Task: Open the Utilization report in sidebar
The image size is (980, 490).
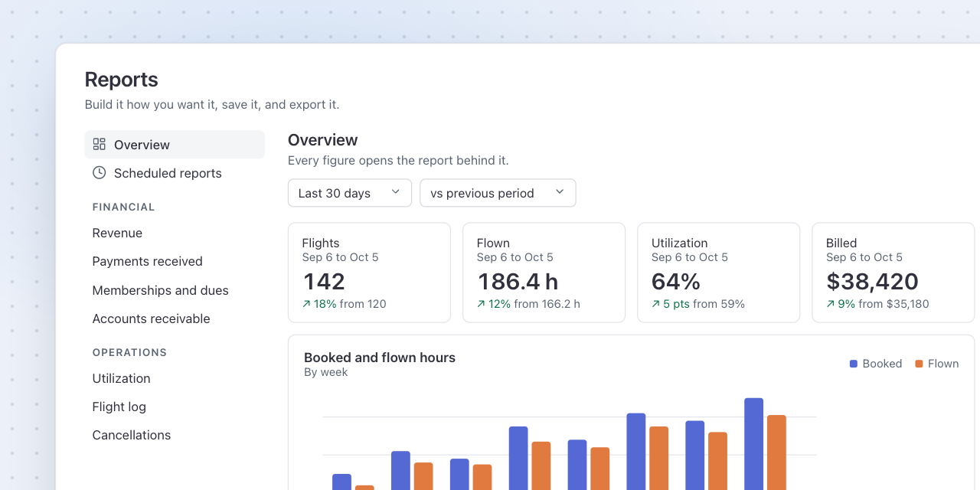Action: 121,378
